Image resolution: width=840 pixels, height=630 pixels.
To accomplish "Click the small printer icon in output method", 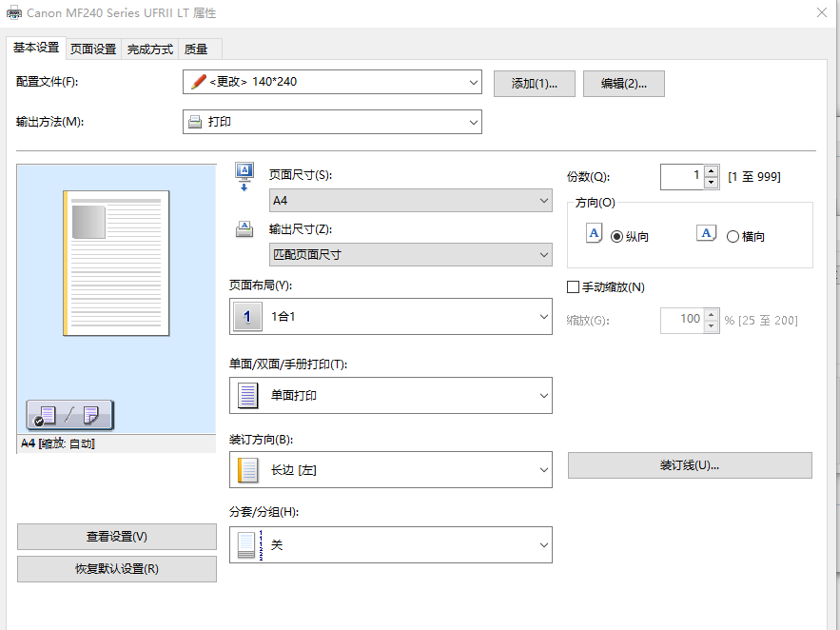I will point(195,122).
